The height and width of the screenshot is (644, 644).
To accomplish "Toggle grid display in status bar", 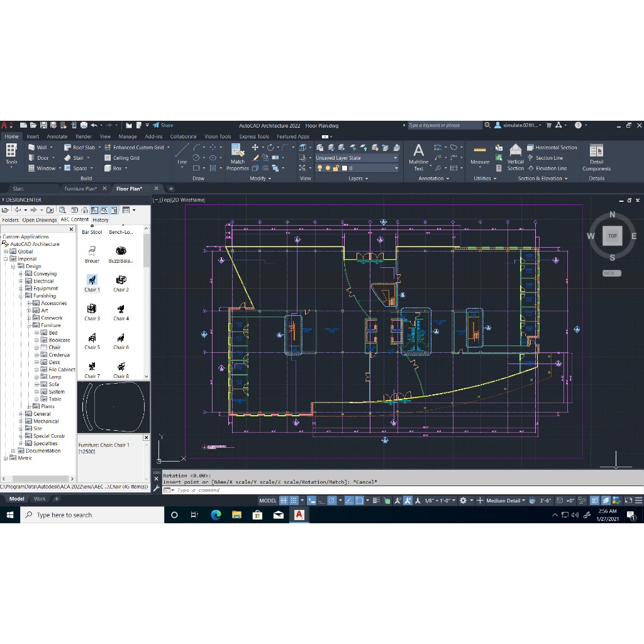I will 284,501.
